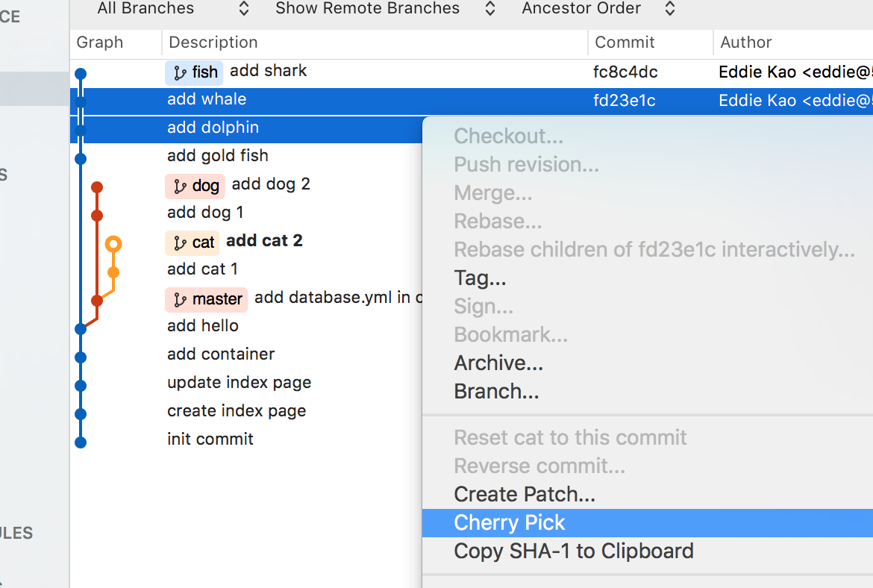Open the Show Remote Branches dropdown
The image size is (873, 588).
(384, 9)
